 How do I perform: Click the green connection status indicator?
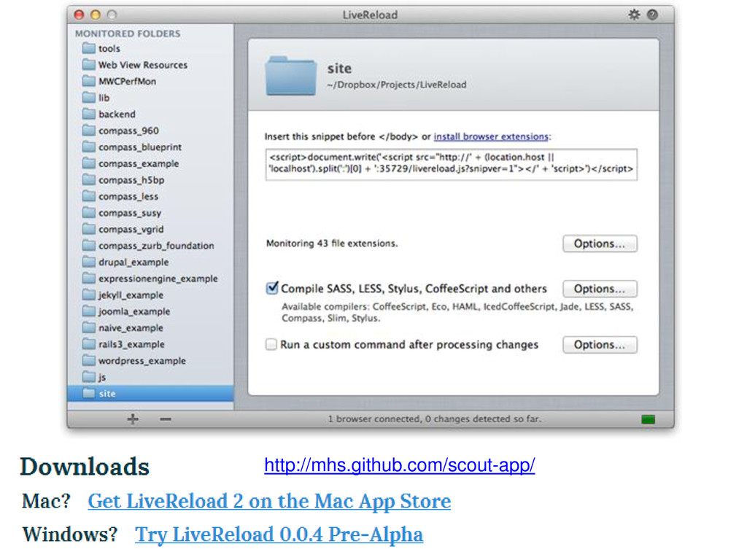[648, 419]
